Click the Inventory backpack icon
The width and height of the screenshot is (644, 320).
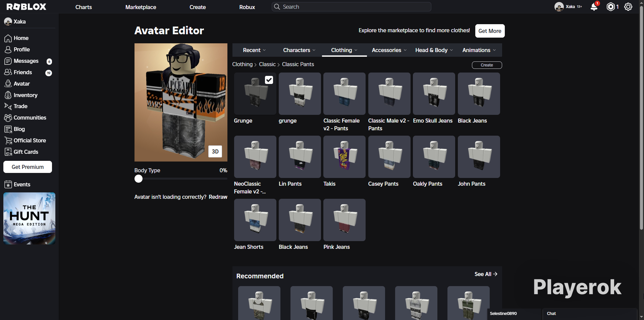[8, 95]
